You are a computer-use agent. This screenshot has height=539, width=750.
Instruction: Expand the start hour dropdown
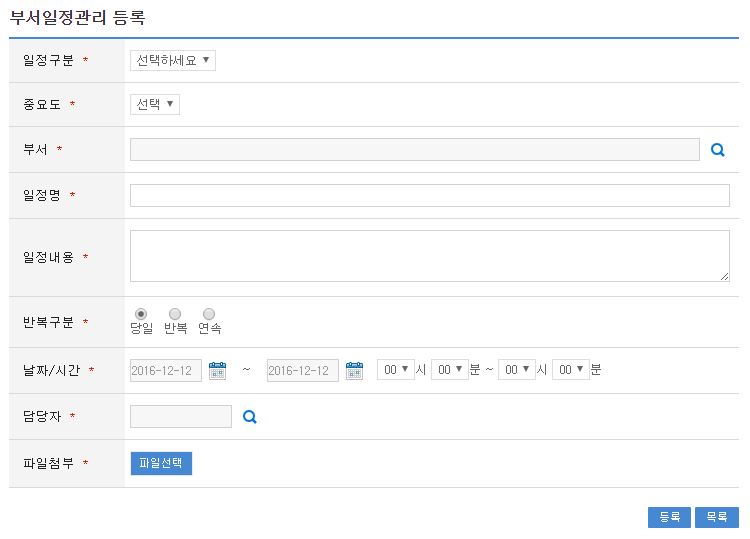pos(395,370)
